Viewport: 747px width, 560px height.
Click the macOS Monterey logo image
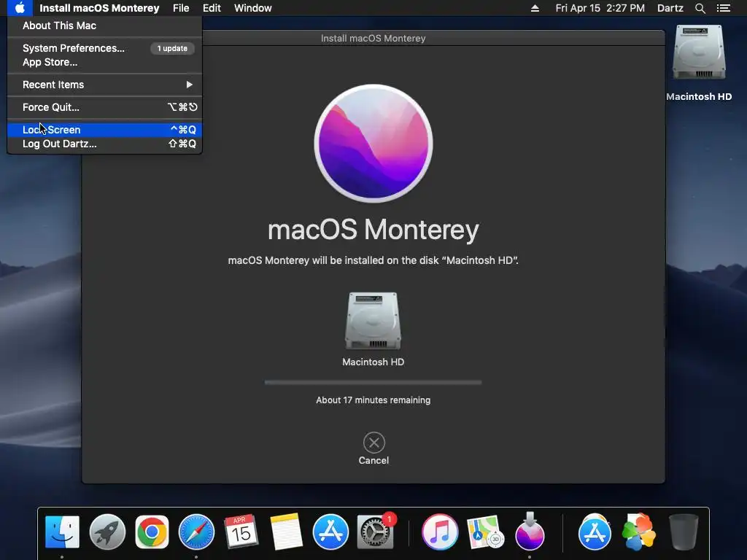373,144
